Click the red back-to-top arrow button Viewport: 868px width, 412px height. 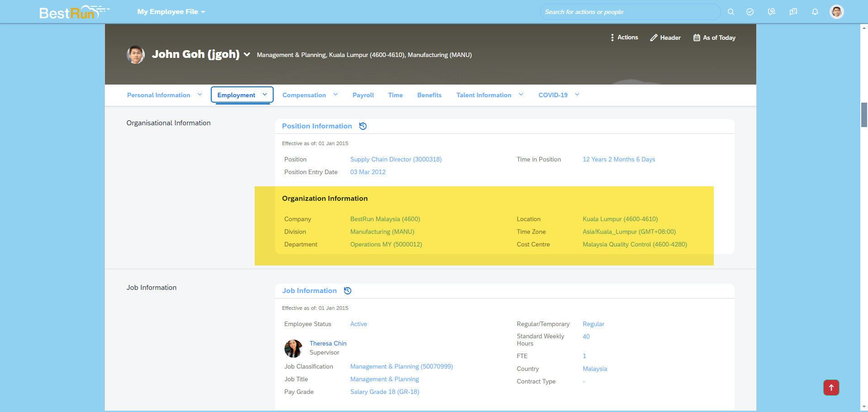831,388
